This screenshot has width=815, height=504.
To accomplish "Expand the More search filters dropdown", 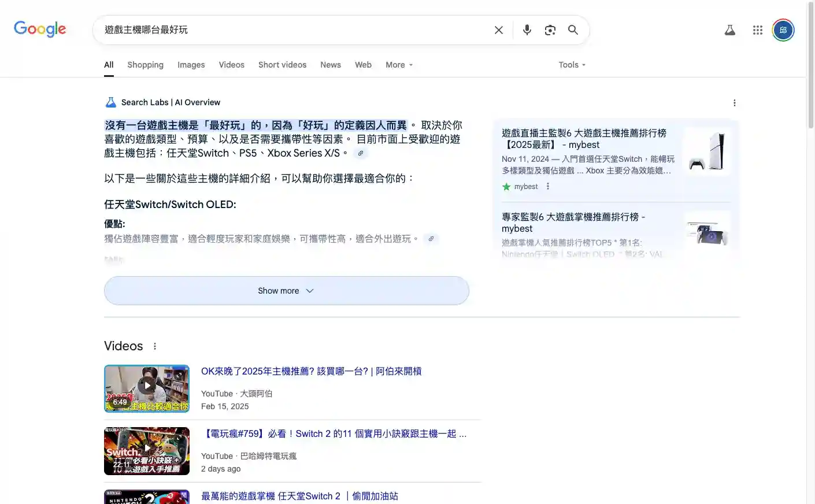I will point(399,65).
